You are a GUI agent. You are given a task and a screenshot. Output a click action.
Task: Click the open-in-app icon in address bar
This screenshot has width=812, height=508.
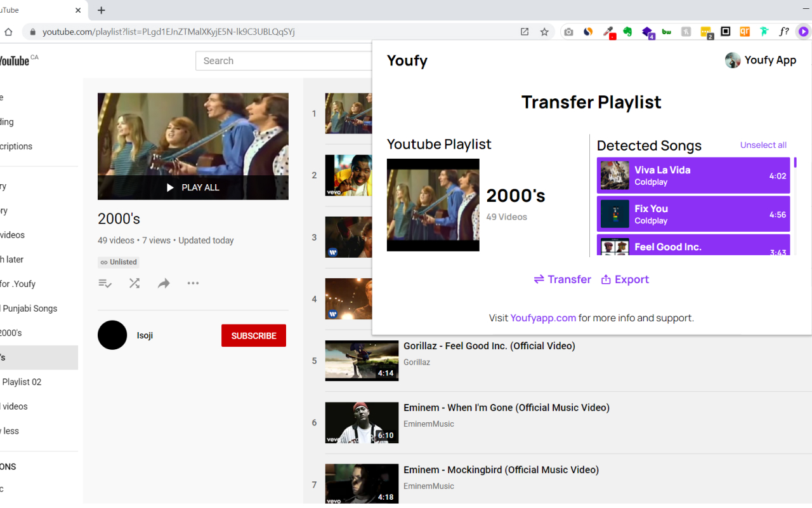coord(525,32)
